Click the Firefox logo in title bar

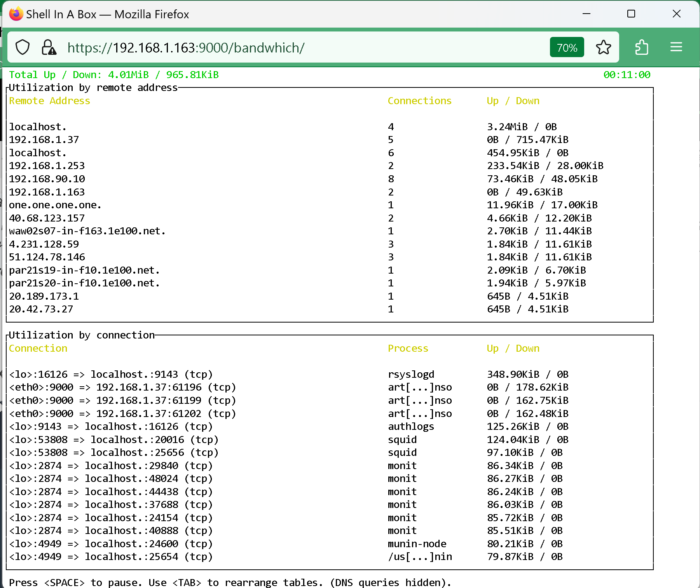[16, 14]
